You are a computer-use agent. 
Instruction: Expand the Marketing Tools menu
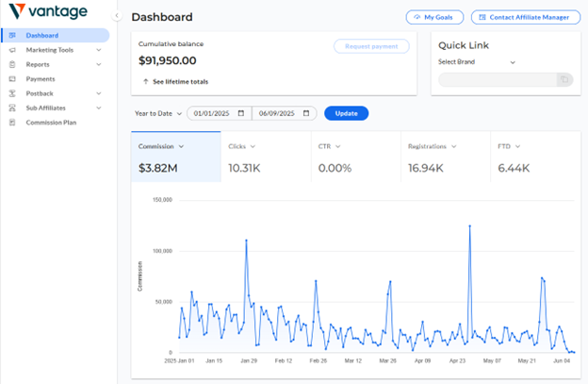[98, 50]
